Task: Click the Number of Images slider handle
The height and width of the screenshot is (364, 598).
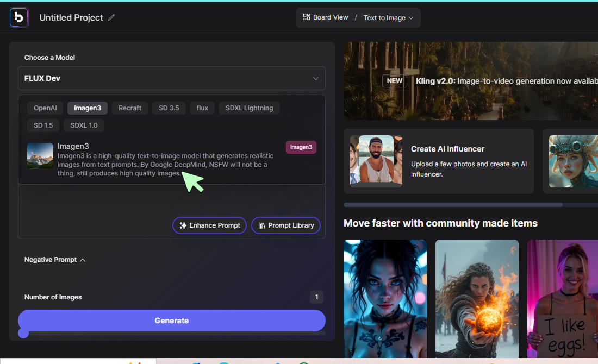Action: click(x=23, y=333)
